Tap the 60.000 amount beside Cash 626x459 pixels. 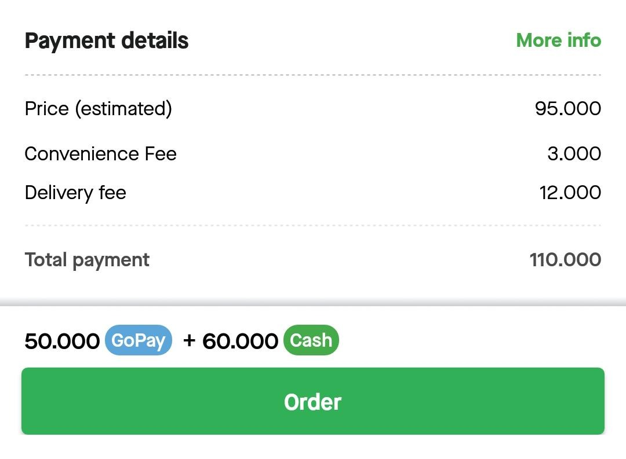tap(240, 342)
